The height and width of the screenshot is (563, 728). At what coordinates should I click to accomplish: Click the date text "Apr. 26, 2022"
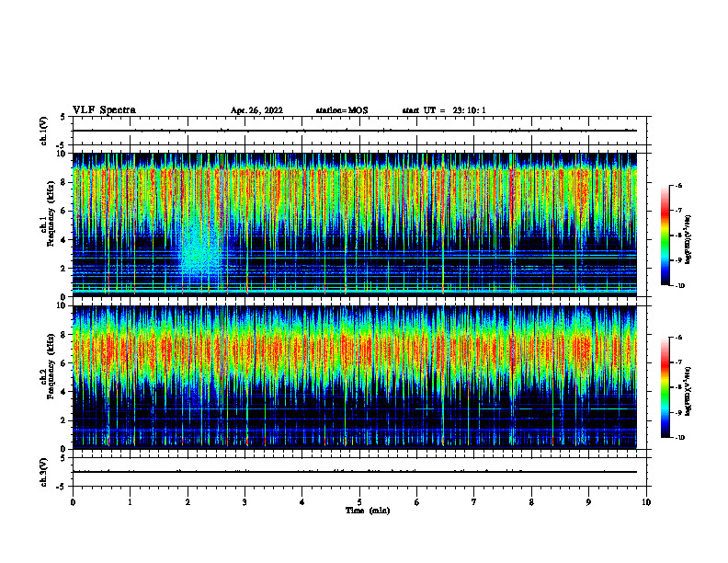pos(256,110)
